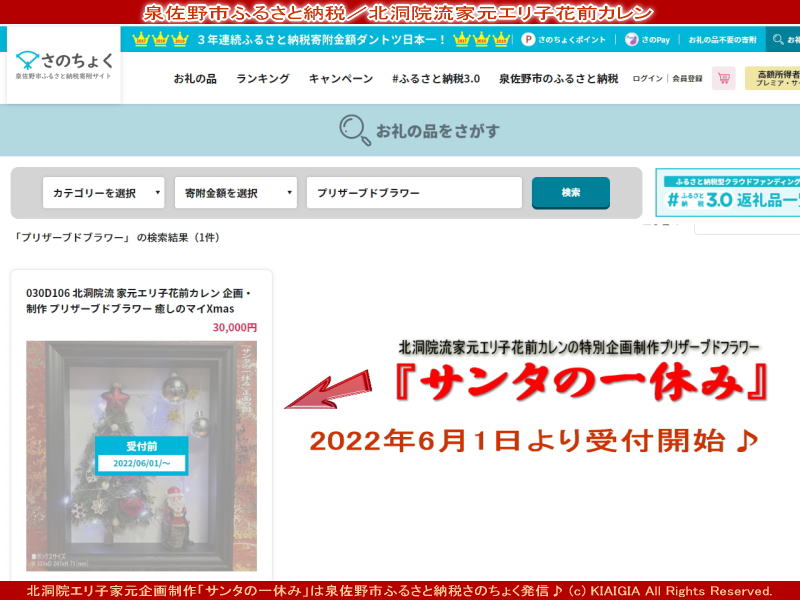Open the #ふるさと納税3.0 menu item
This screenshot has width=800, height=600.
tap(436, 79)
